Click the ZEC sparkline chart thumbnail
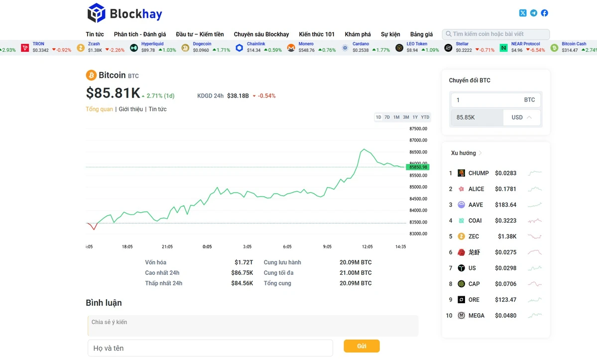The height and width of the screenshot is (364, 597). [535, 237]
